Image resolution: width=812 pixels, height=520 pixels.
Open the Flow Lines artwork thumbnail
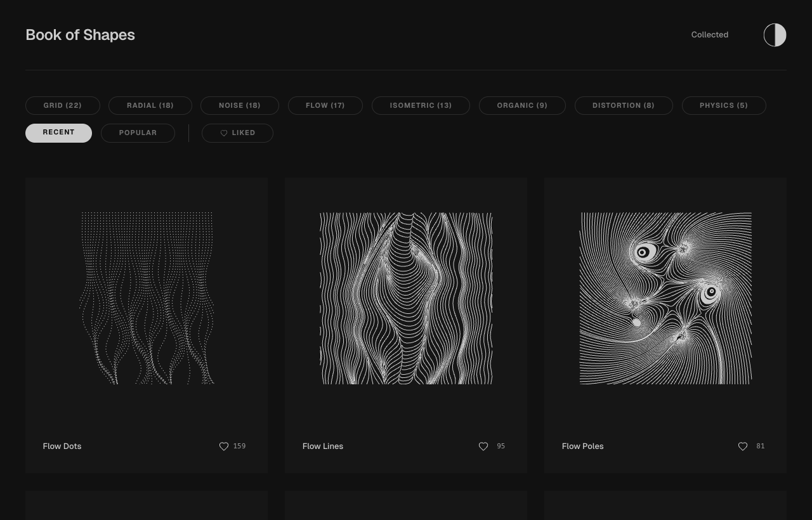tap(406, 298)
